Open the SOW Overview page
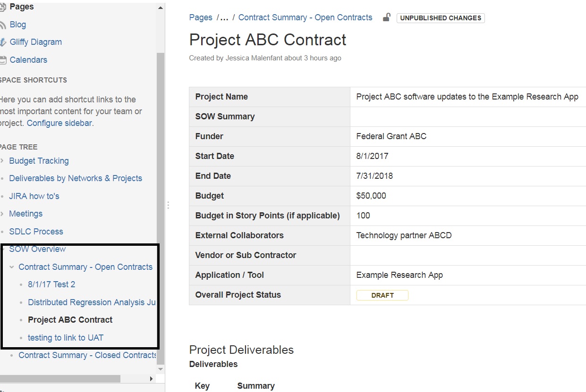The height and width of the screenshot is (392, 586). [37, 249]
